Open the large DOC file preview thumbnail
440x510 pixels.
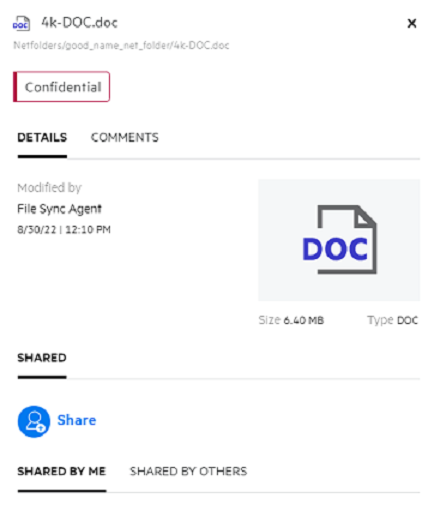pos(339,240)
